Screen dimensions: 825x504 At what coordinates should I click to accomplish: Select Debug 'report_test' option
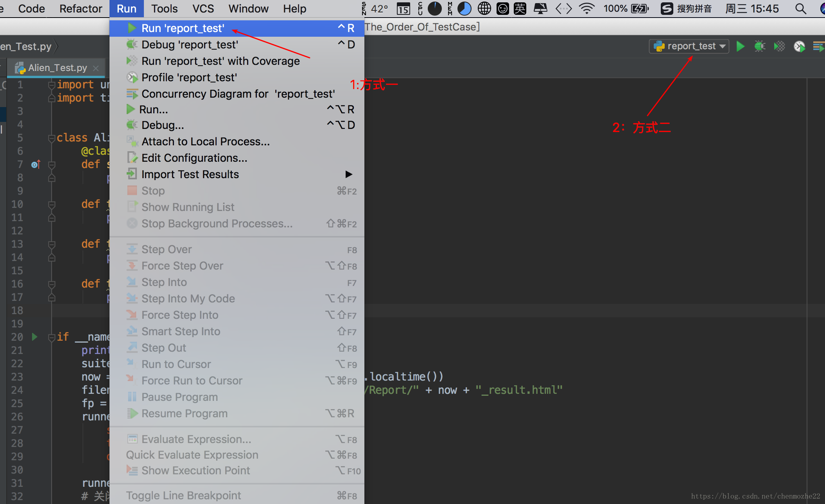(x=189, y=44)
